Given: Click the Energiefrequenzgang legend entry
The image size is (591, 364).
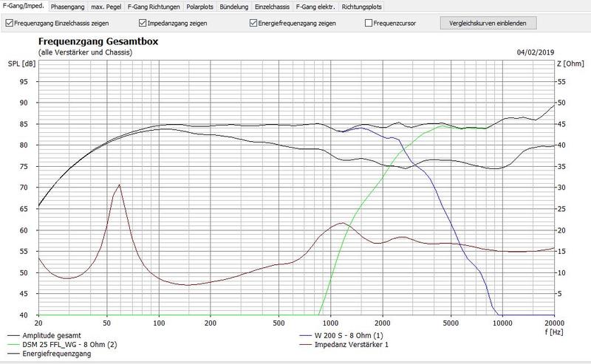Looking at the screenshot, I should point(49,354).
